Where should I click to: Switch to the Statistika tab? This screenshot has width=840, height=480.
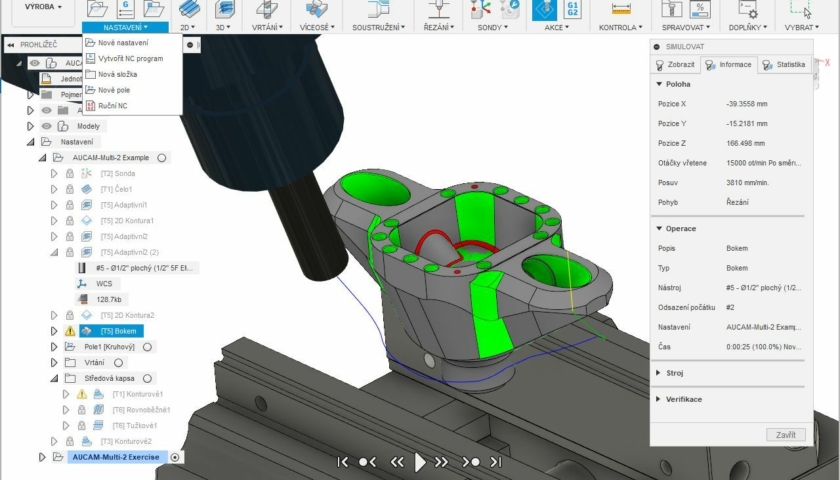(x=784, y=65)
